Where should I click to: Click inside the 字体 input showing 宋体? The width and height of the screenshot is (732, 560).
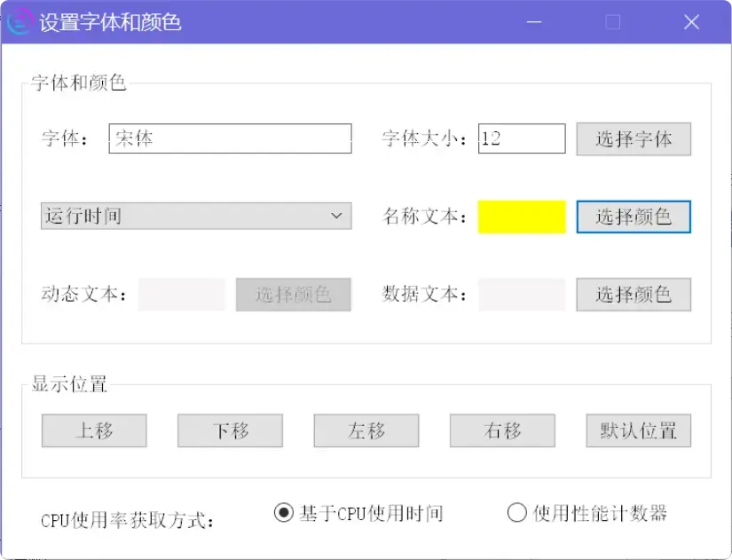point(229,138)
